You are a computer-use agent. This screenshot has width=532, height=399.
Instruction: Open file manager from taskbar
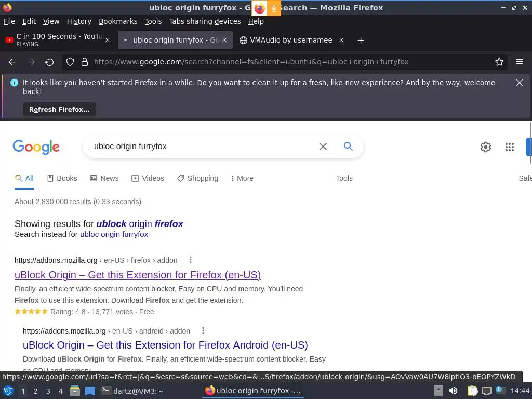[x=75, y=391]
